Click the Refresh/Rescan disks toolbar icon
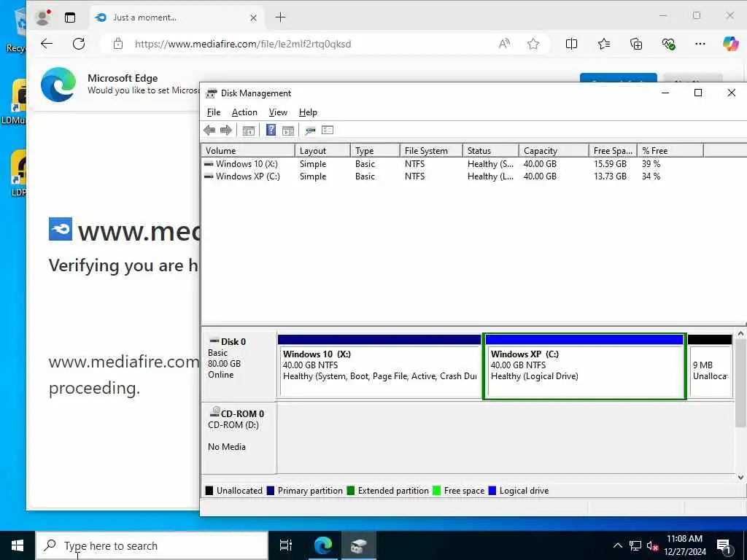Image resolution: width=747 pixels, height=560 pixels. click(310, 131)
